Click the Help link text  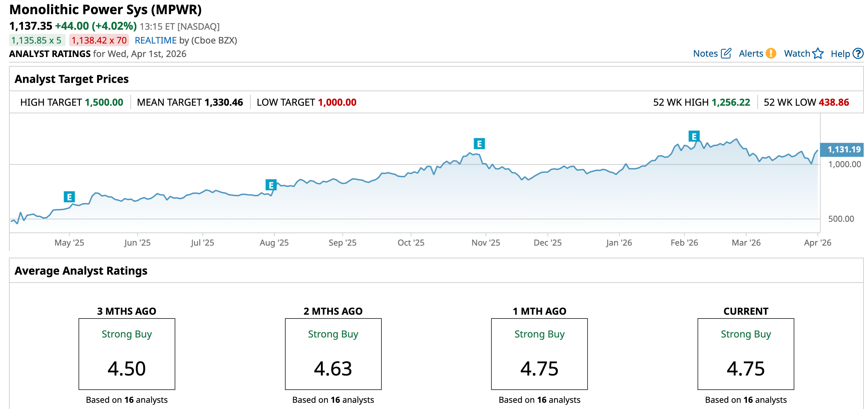click(x=840, y=54)
